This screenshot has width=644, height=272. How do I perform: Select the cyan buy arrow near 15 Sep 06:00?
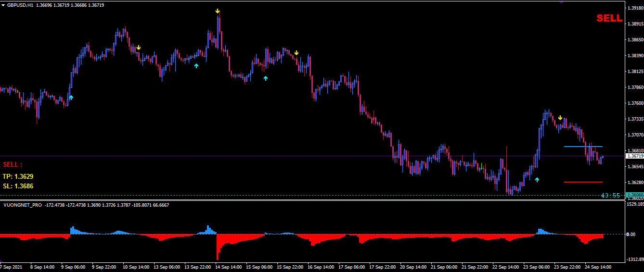(265, 78)
